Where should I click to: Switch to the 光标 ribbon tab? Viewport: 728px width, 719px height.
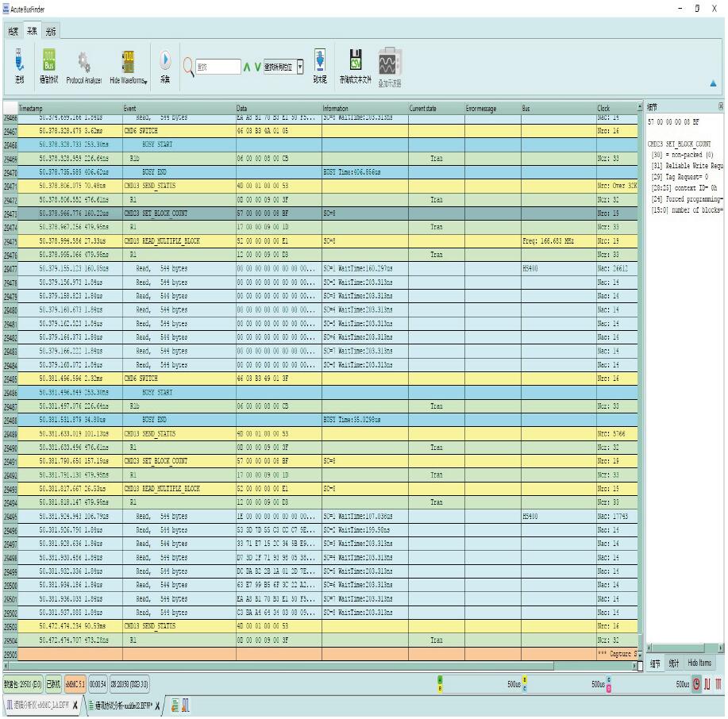tap(51, 32)
